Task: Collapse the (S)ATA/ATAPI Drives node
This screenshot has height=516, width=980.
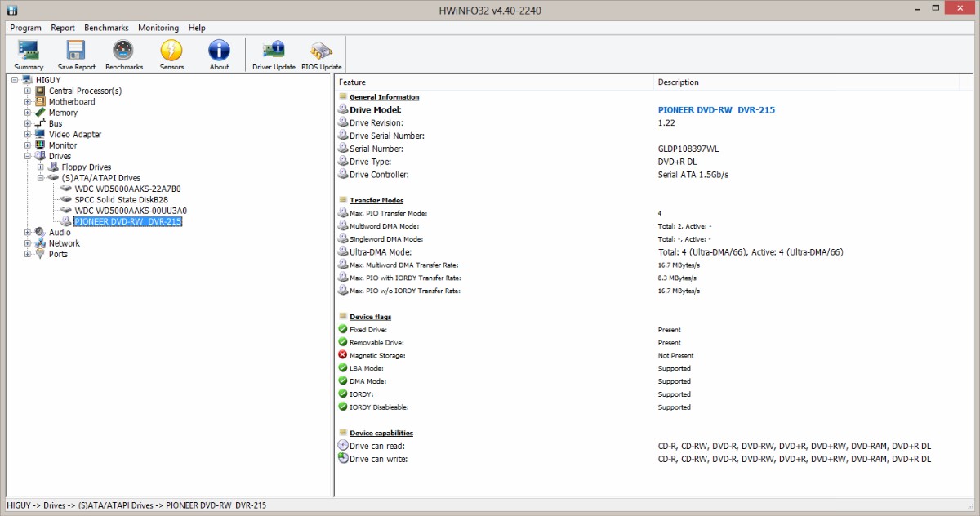Action: click(x=41, y=178)
